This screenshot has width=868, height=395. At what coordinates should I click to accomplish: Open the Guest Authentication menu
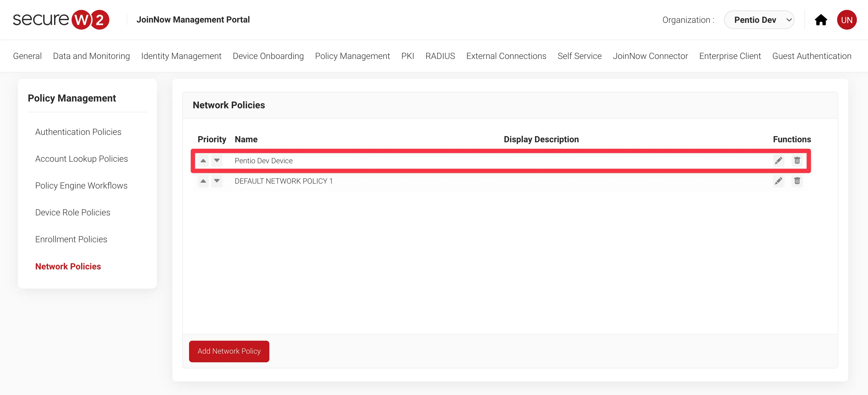click(812, 56)
